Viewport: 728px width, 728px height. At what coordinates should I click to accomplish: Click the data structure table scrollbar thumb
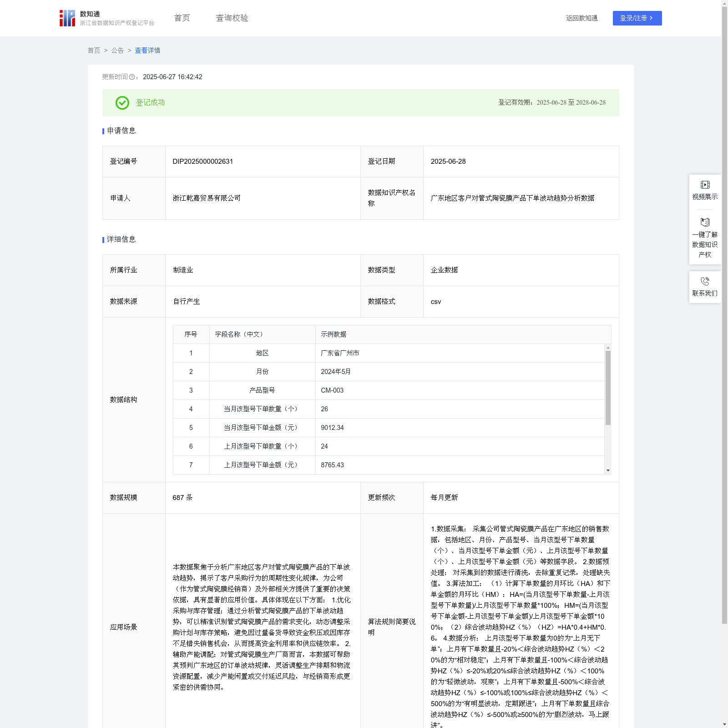point(608,387)
